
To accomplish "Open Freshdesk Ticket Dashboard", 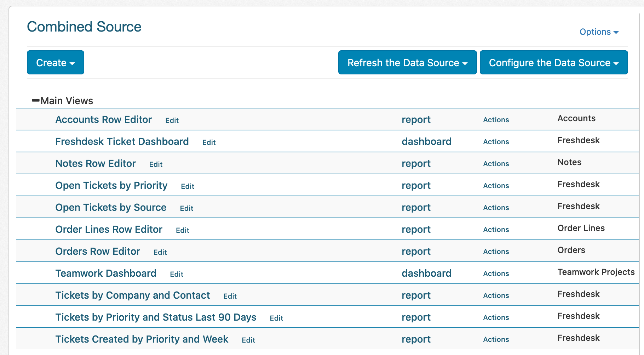I will 122,142.
